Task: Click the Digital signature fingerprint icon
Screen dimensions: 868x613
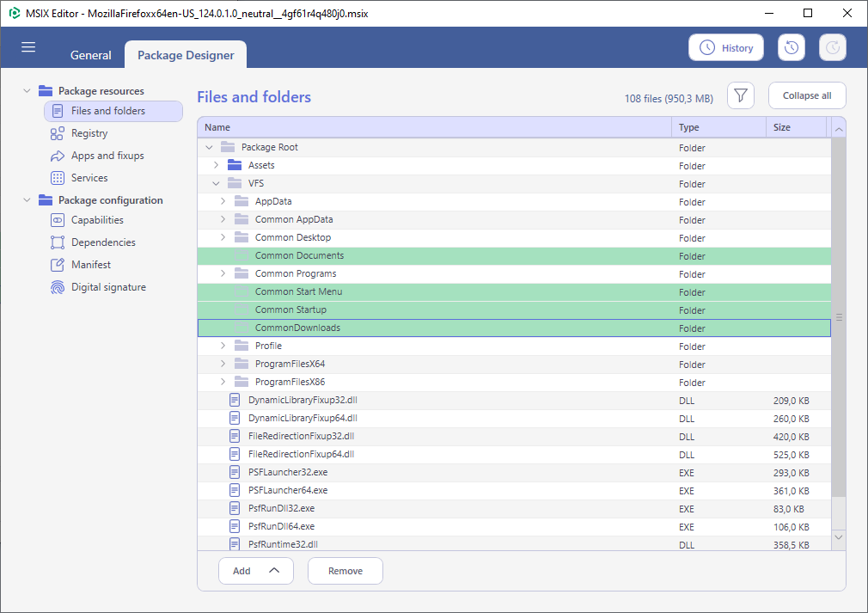Action: click(57, 287)
